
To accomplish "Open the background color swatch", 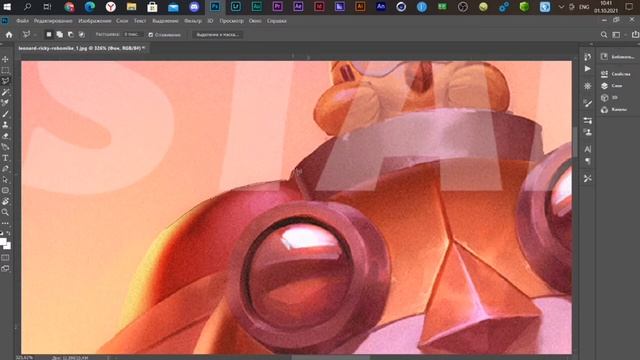I will [x=8, y=246].
